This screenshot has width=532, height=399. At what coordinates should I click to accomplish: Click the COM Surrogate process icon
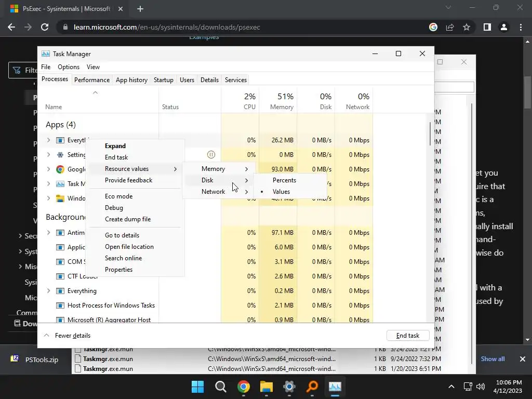point(60,262)
